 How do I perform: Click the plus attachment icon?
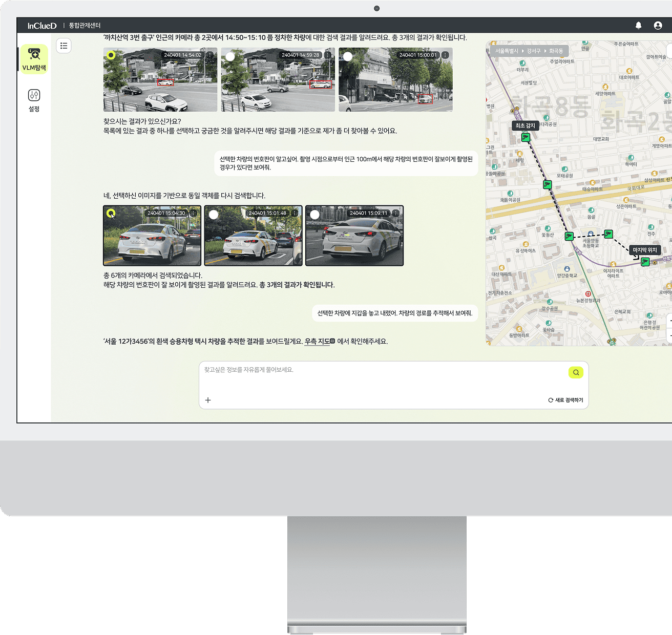[x=208, y=400]
